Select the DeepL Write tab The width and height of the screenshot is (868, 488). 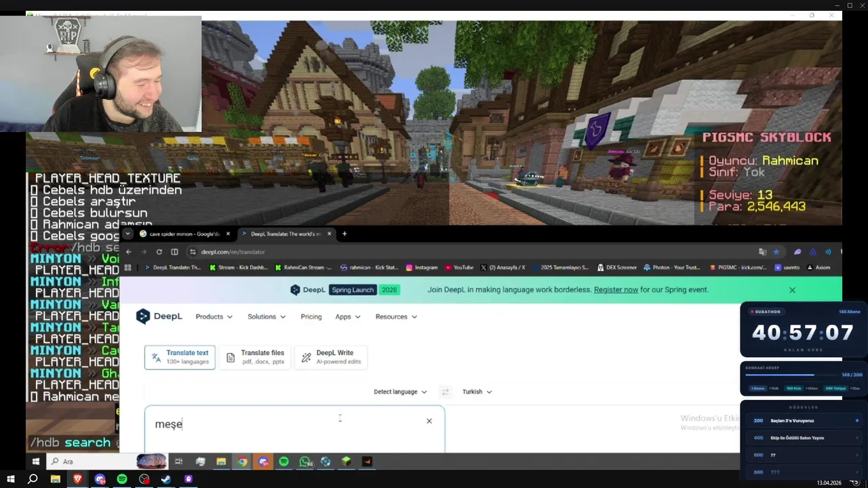point(331,357)
